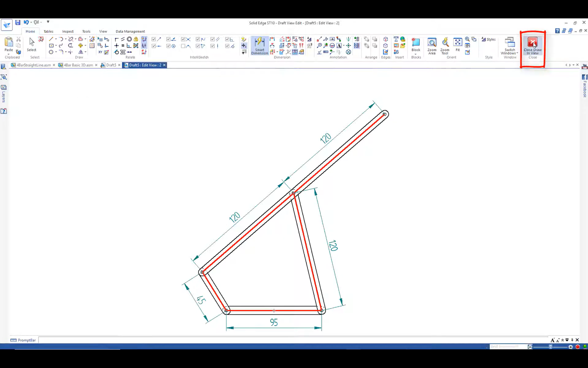Apply the Equal relationship icon
This screenshot has height=368, width=588.
[x=123, y=46]
